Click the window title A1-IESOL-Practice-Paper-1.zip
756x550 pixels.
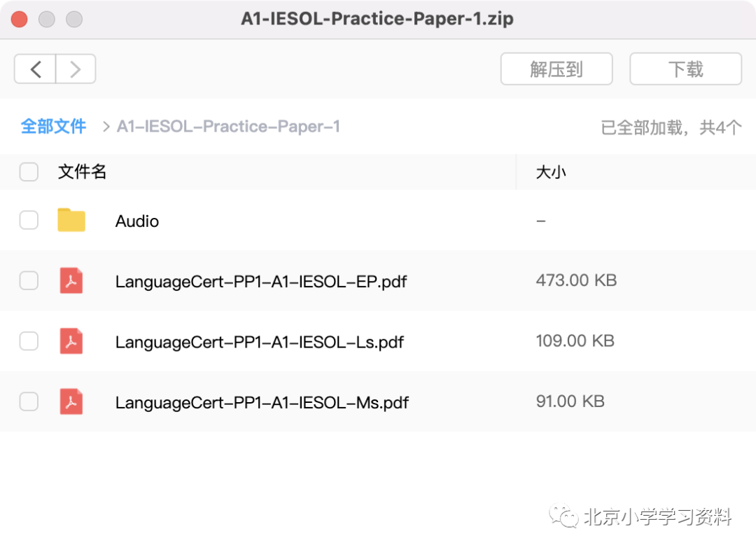pos(377,19)
